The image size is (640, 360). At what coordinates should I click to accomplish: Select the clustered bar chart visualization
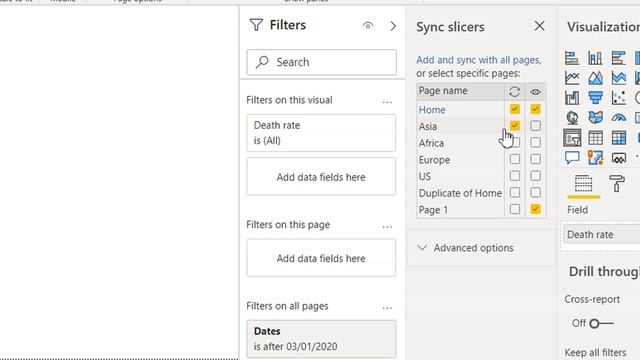click(x=619, y=58)
